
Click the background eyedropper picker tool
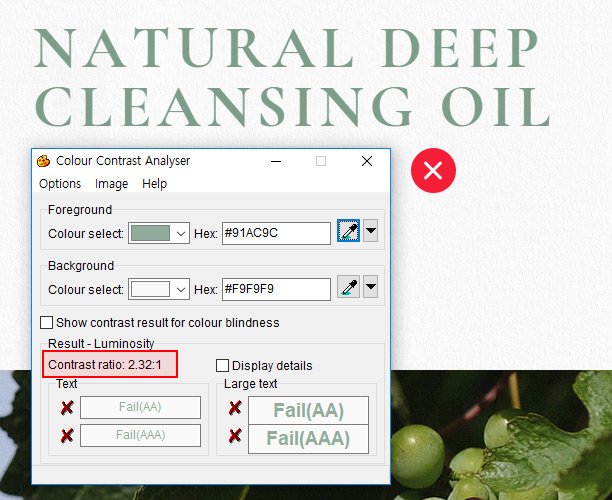tap(348, 288)
